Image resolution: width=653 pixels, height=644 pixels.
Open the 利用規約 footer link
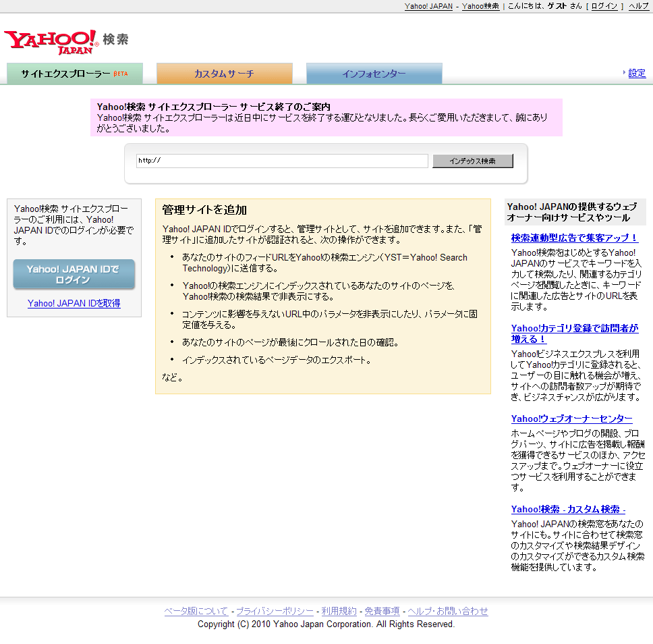[339, 611]
